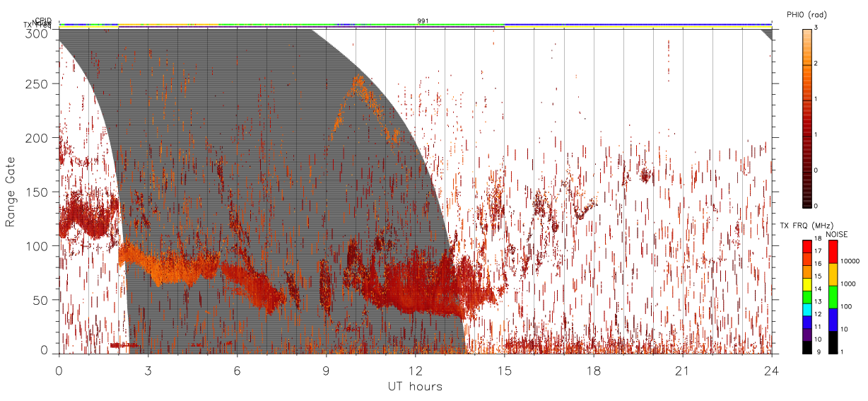Click the green segment of the NOISE bar
The image size is (868, 401).
(x=833, y=297)
